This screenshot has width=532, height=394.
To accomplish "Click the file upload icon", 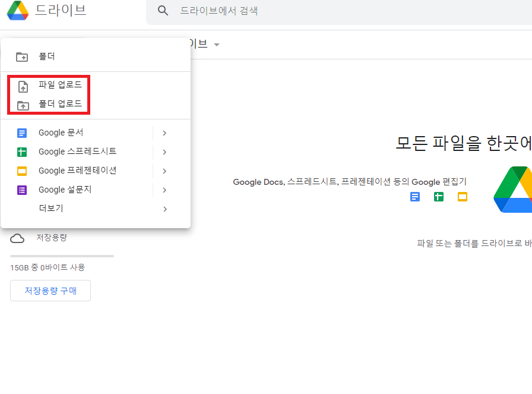I will tap(23, 87).
